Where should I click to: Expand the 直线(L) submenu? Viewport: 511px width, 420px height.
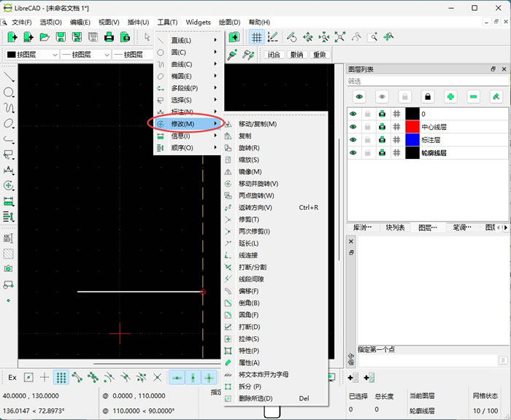coord(188,40)
